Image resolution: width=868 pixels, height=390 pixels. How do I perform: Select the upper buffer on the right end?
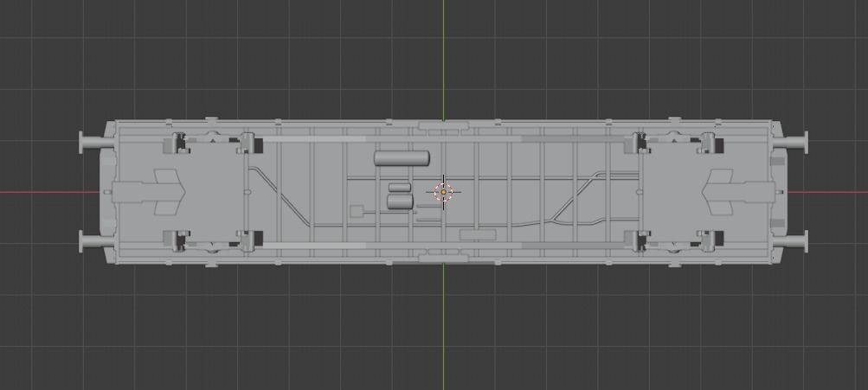point(790,143)
